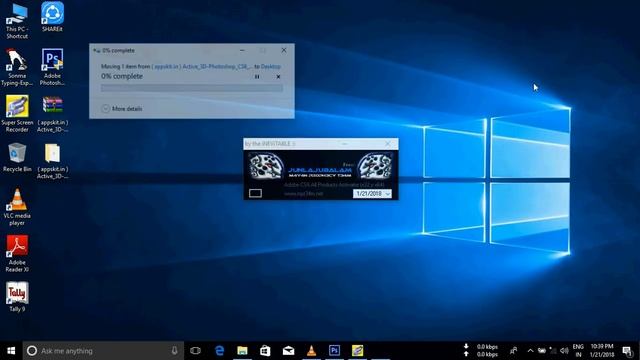This screenshot has height=360, width=640.
Task: Launch VLC media player from the desktop
Action: point(17,207)
